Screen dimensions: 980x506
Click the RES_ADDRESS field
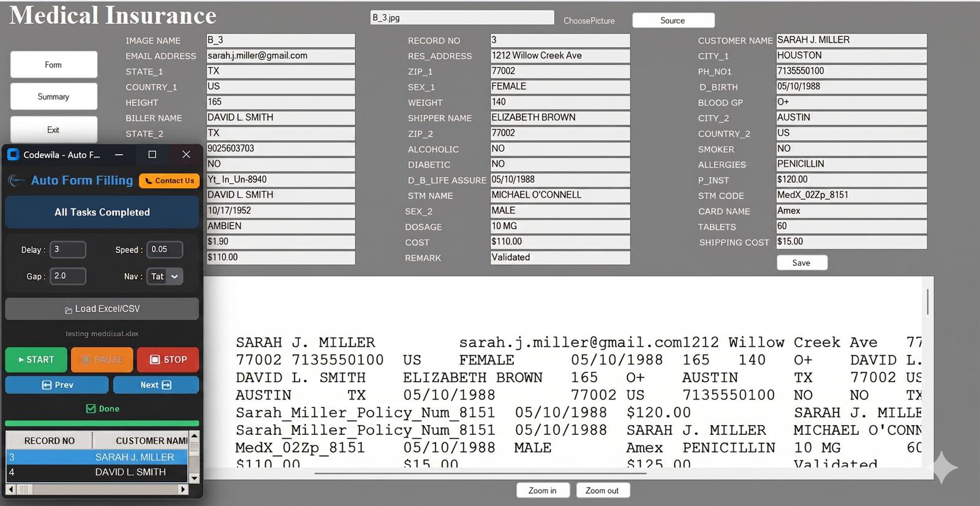coord(560,56)
